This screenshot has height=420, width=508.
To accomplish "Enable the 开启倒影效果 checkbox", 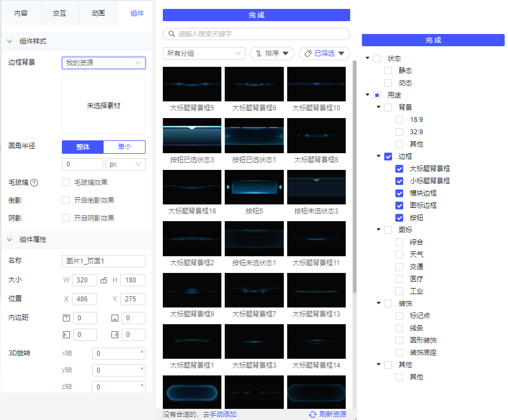I will pyautogui.click(x=66, y=200).
